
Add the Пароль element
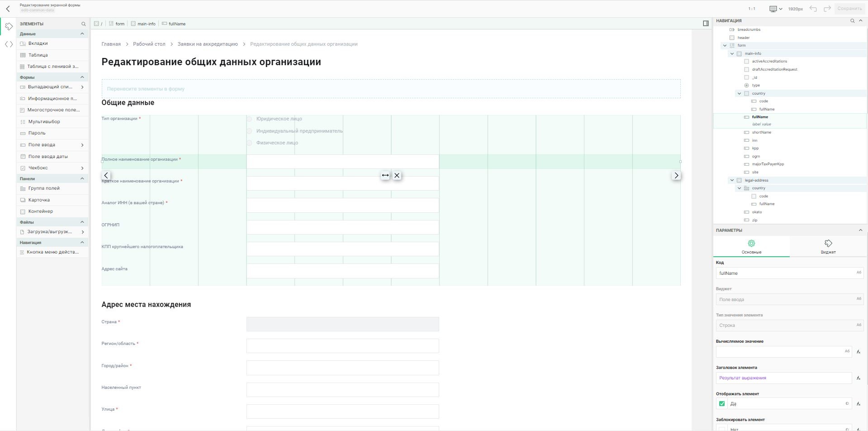(x=52, y=133)
